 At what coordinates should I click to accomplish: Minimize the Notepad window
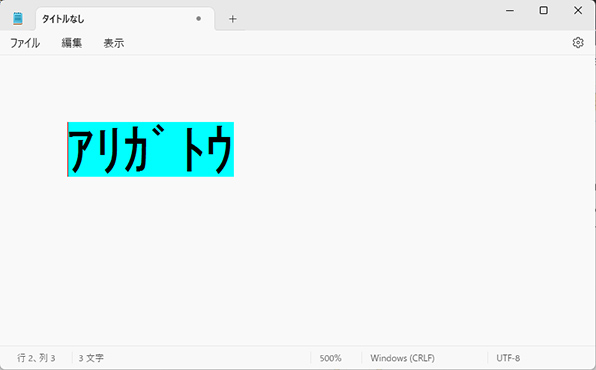coord(510,11)
